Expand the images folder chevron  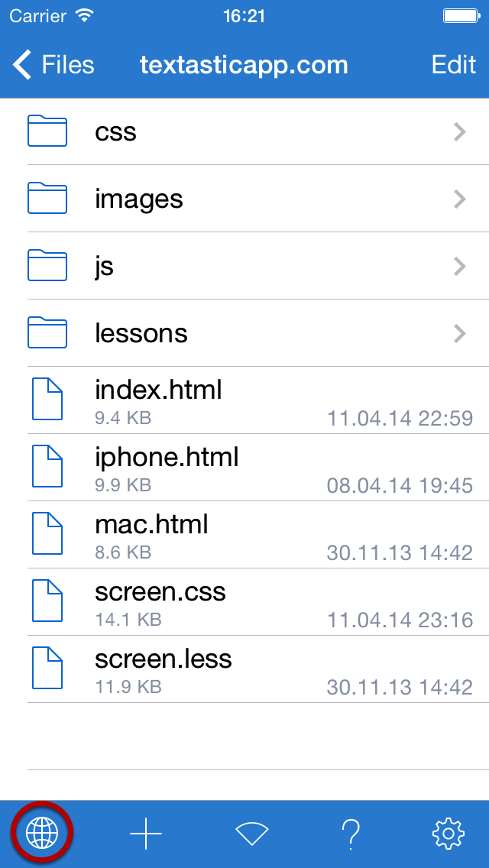click(x=460, y=199)
